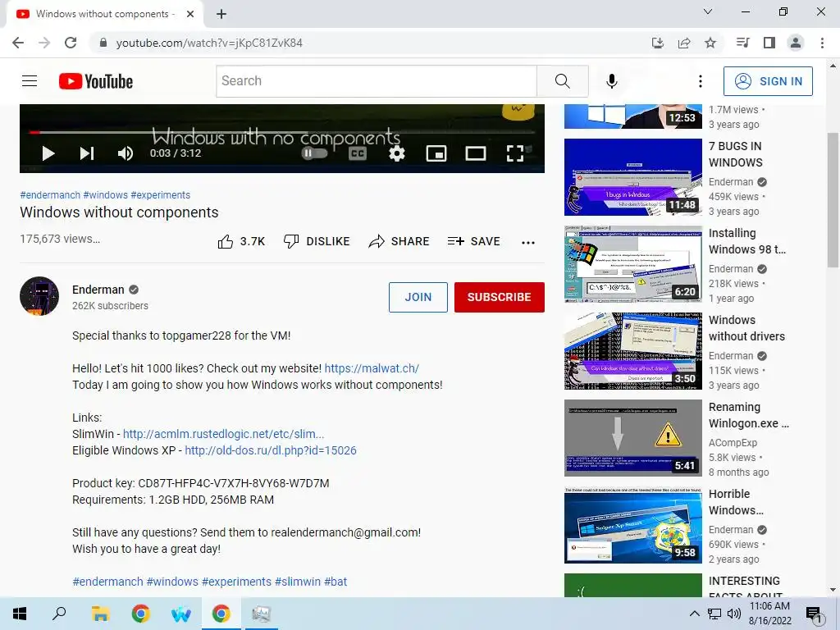Screen dimensions: 840x630
Task: Go fullscreen in video player
Action: [515, 153]
